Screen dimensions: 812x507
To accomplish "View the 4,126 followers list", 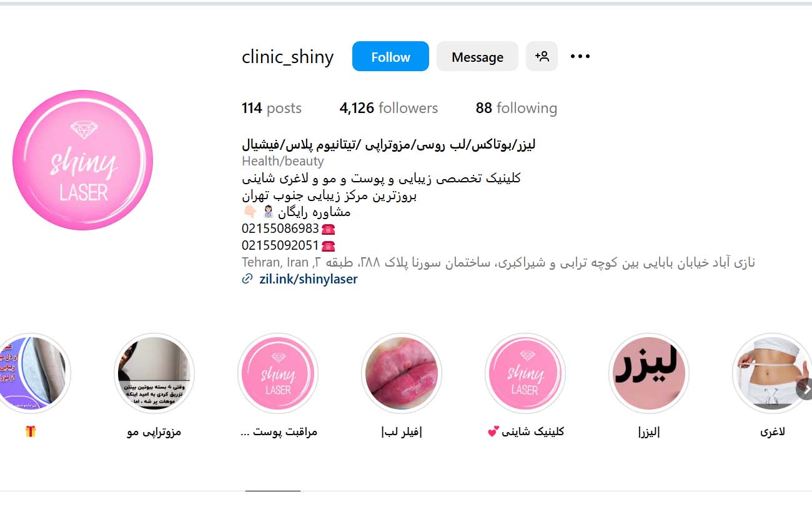I will (x=389, y=108).
